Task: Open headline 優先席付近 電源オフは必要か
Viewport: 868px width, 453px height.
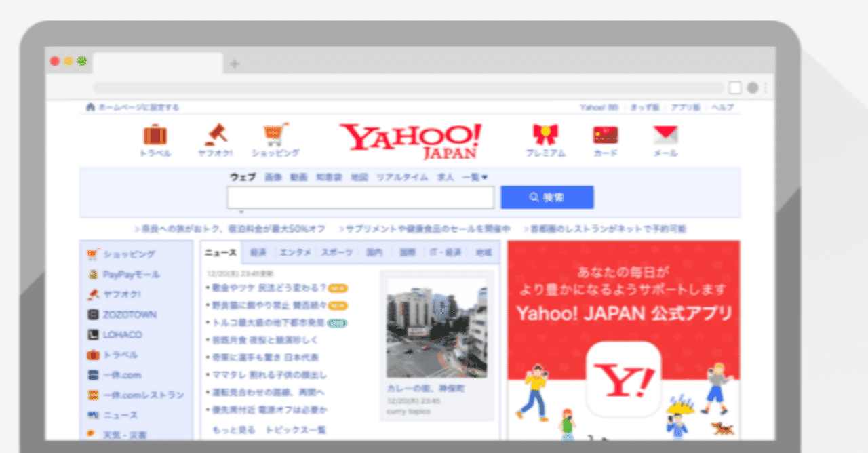Action: tap(270, 410)
